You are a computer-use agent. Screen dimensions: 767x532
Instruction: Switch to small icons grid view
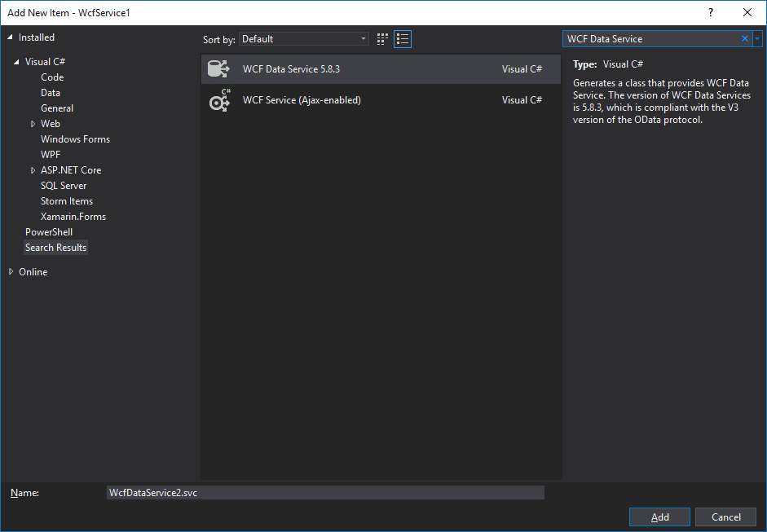click(383, 39)
